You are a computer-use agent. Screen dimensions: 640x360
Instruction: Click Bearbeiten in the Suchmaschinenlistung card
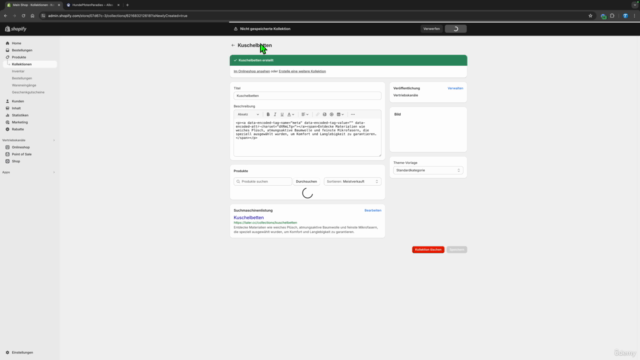coord(373,210)
